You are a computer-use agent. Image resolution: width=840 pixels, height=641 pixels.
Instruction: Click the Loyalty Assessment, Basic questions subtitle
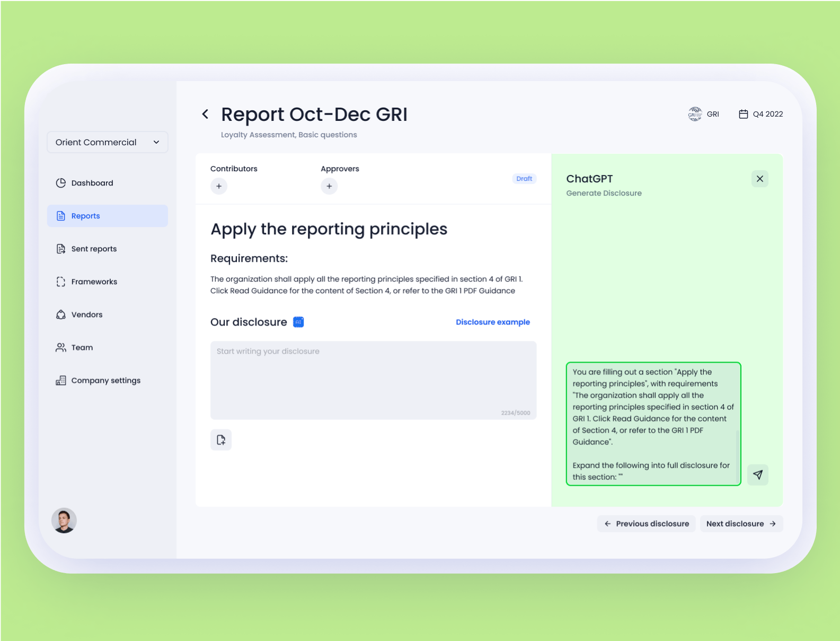click(x=289, y=135)
